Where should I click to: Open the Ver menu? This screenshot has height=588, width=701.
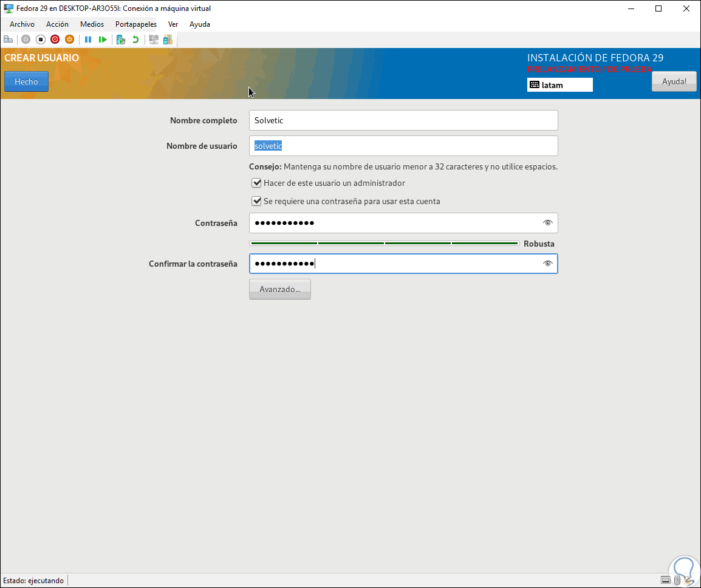173,24
